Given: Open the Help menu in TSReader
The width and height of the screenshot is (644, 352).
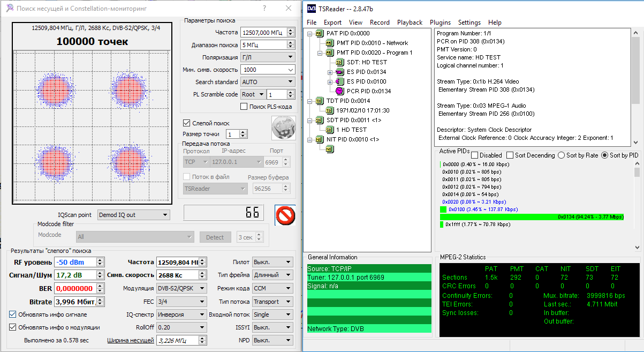Looking at the screenshot, I should (x=495, y=23).
